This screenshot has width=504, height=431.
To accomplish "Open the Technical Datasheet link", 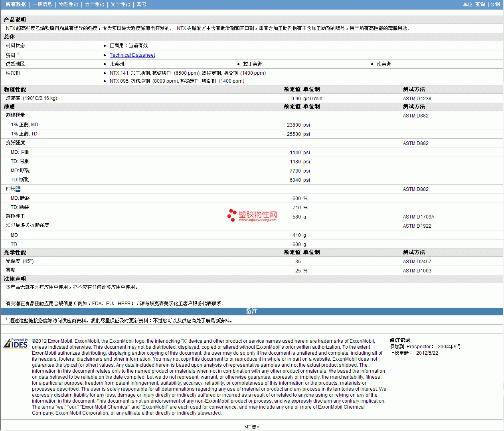I will click(x=132, y=55).
